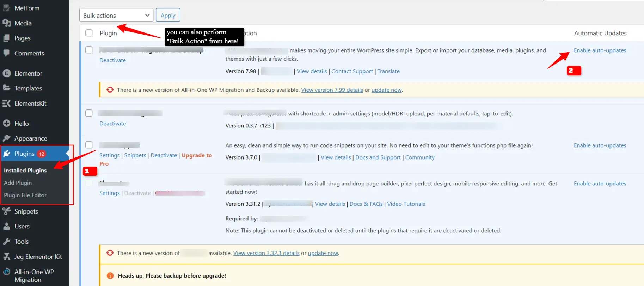
Task: Open the Plugin File Editor submenu
Action: pos(25,195)
